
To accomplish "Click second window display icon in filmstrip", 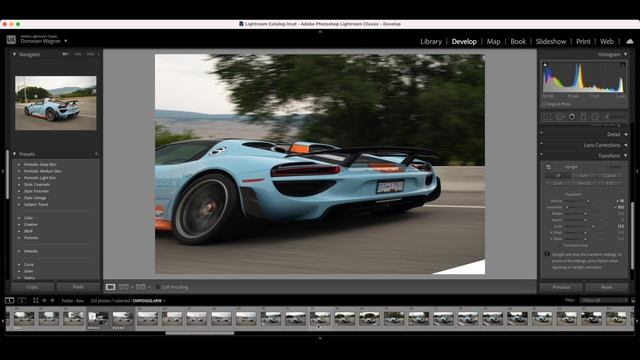I will (x=22, y=300).
